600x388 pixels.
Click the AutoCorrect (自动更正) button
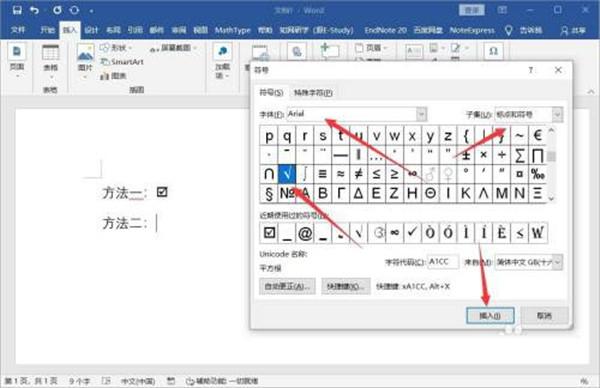tap(287, 286)
